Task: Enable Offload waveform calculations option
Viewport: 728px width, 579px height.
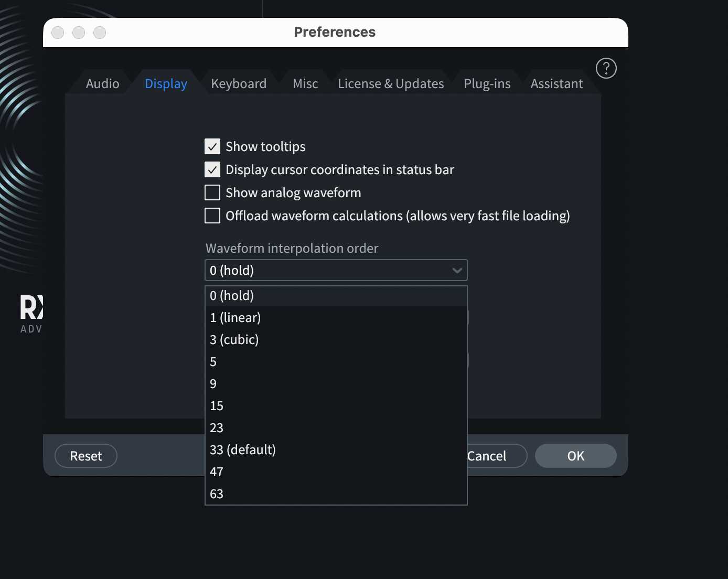Action: click(x=212, y=216)
